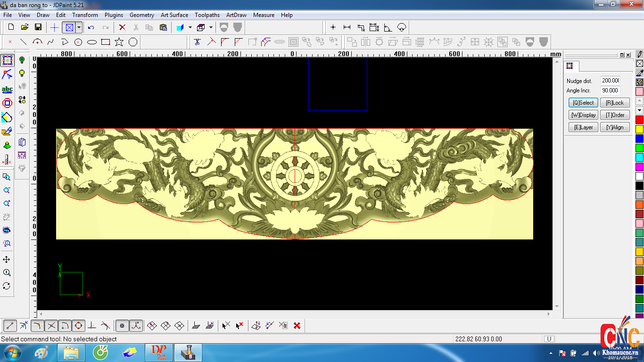Open the Toolpaths menu
The image size is (644, 362).
click(207, 15)
